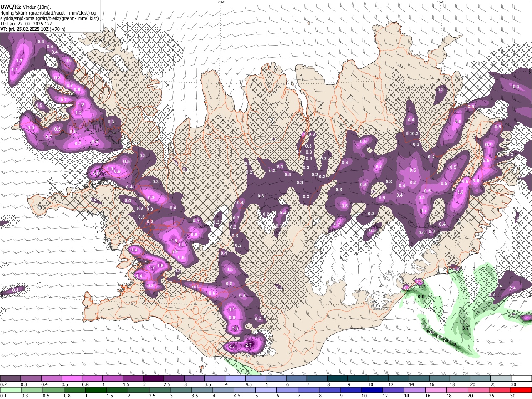Screen dimensions: 532x399
Task: Select the 'IT: Lau. 22. 02. 2025 12Z' line
Action: pos(27,24)
